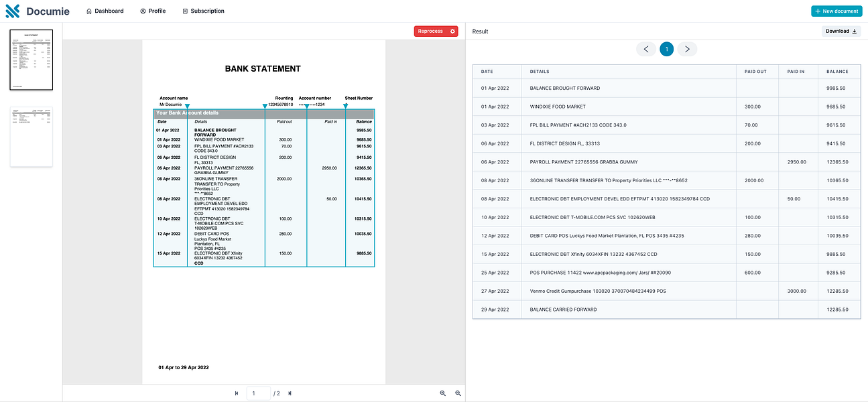Click balance 12365.50 in result table
This screenshot has height=402, width=868.
tap(837, 162)
